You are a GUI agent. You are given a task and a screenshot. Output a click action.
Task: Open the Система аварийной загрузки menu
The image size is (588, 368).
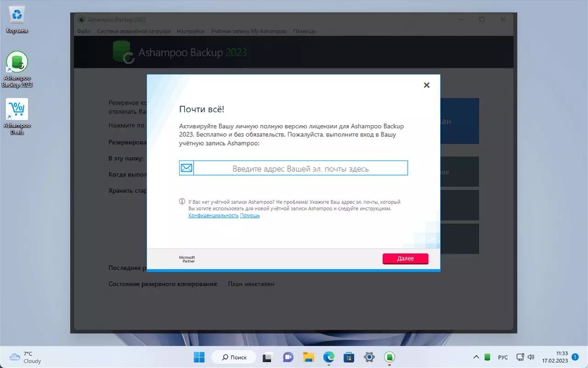[x=133, y=31]
